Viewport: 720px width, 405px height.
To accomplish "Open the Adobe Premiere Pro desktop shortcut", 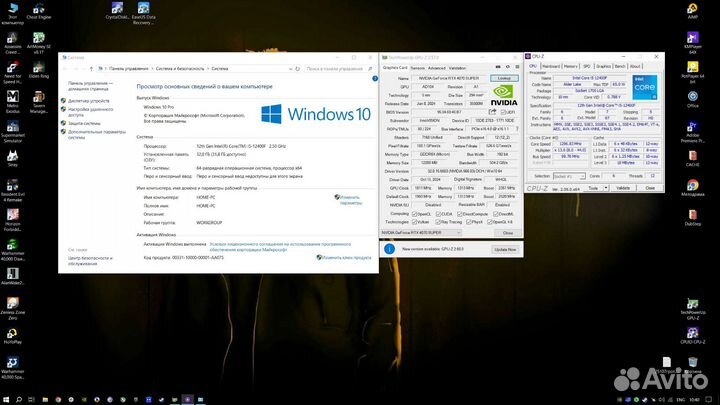I will coord(692,132).
